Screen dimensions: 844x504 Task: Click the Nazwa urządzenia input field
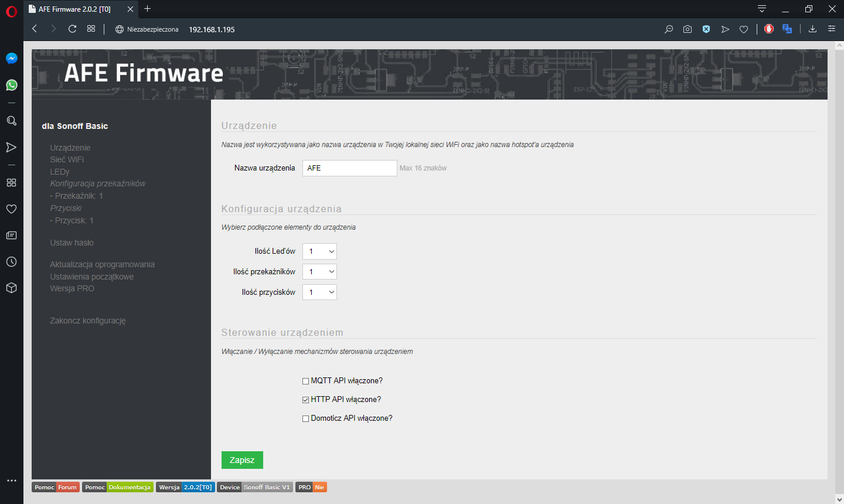click(x=350, y=168)
